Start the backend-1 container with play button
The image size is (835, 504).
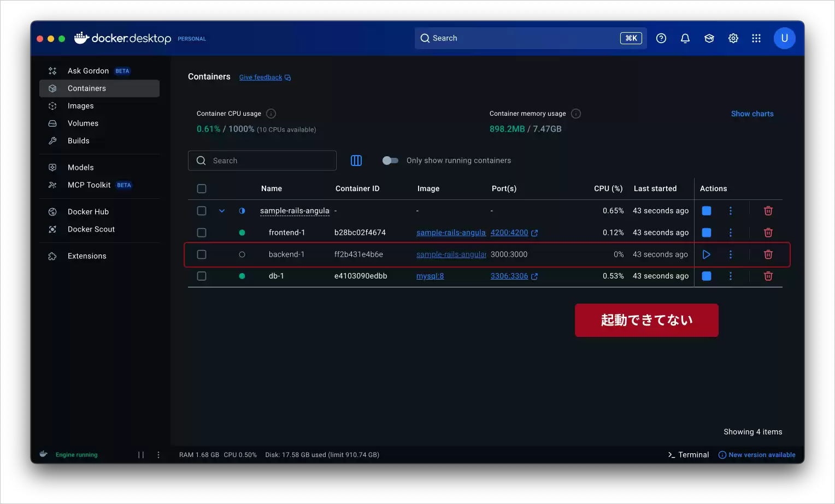706,254
